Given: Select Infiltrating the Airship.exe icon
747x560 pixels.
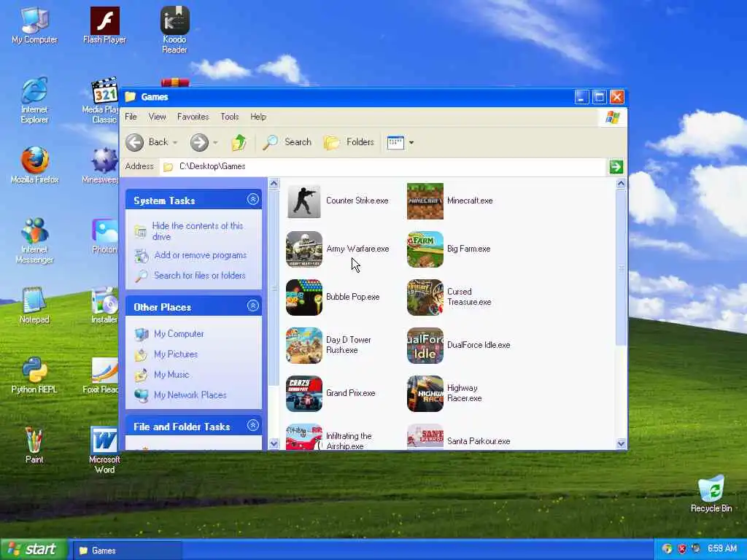Looking at the screenshot, I should pos(304,437).
